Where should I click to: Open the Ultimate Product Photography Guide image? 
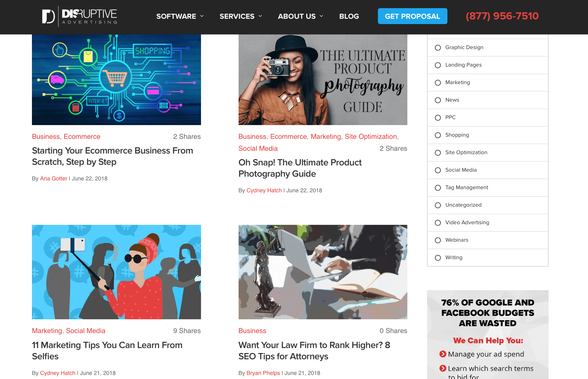pos(323,80)
